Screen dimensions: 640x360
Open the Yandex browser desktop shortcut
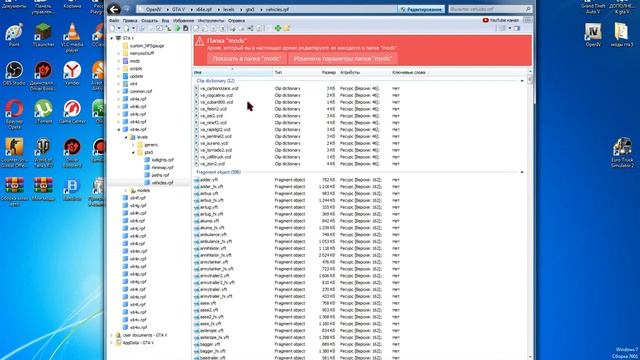pyautogui.click(x=72, y=73)
